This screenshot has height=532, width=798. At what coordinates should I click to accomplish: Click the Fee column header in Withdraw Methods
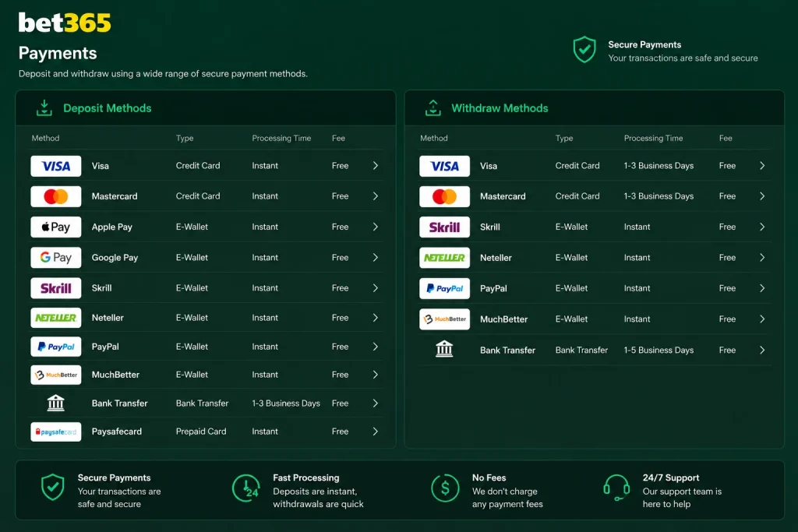click(726, 139)
